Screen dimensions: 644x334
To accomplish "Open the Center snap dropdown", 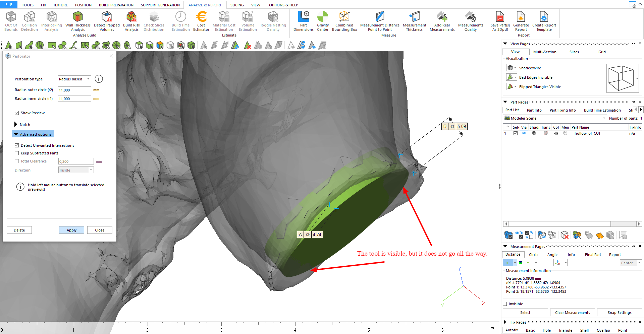I will (x=631, y=263).
